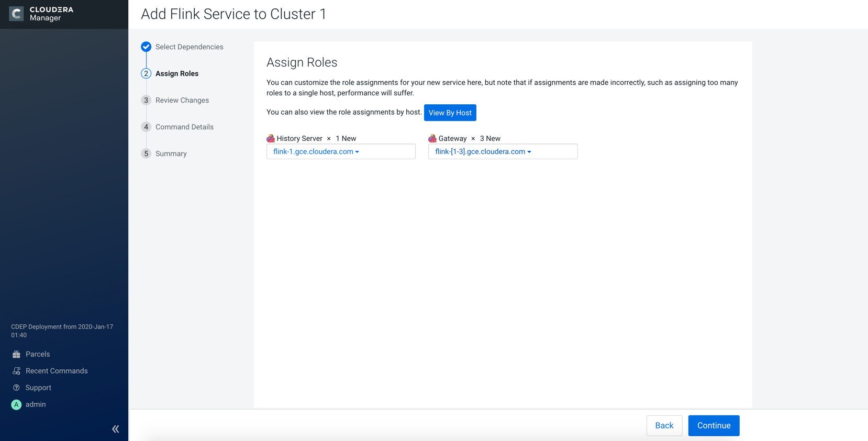Viewport: 868px width, 441px height.
Task: Click inside the Gateway host assignment field
Action: 554,152
